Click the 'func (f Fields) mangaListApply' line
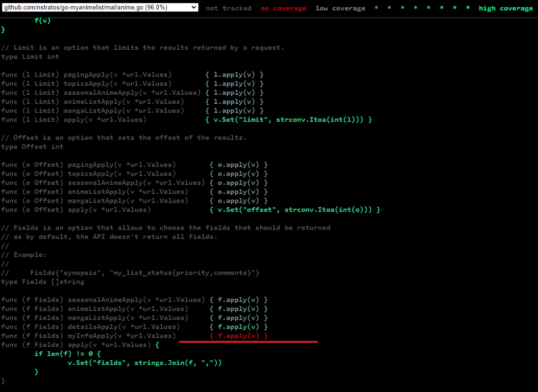The width and height of the screenshot is (538, 392). [x=134, y=318]
